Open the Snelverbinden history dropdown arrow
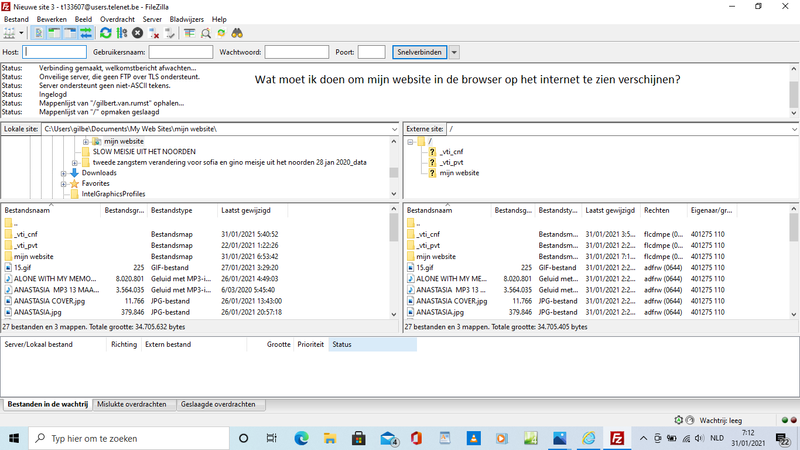 tap(454, 52)
